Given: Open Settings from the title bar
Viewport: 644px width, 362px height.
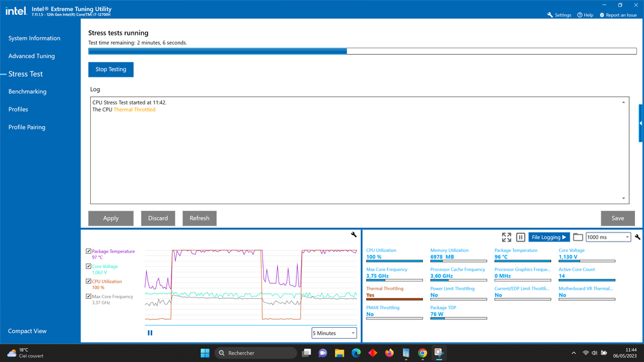Looking at the screenshot, I should point(559,15).
